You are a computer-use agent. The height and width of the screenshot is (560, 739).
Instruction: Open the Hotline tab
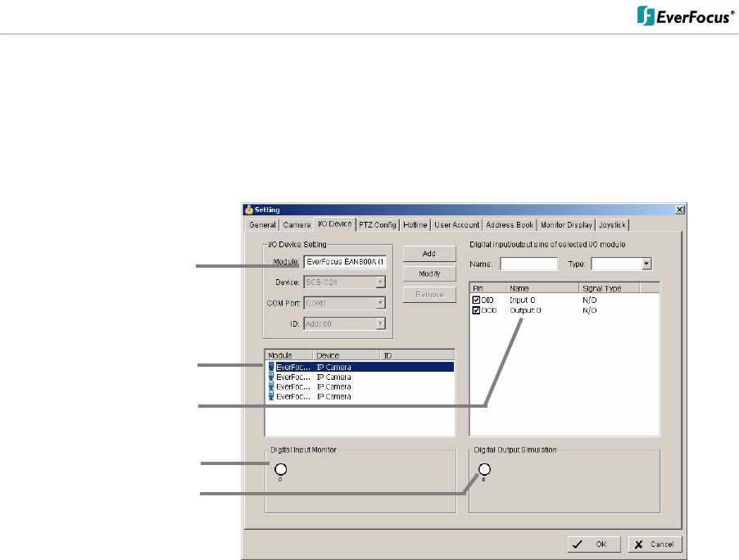tap(415, 225)
